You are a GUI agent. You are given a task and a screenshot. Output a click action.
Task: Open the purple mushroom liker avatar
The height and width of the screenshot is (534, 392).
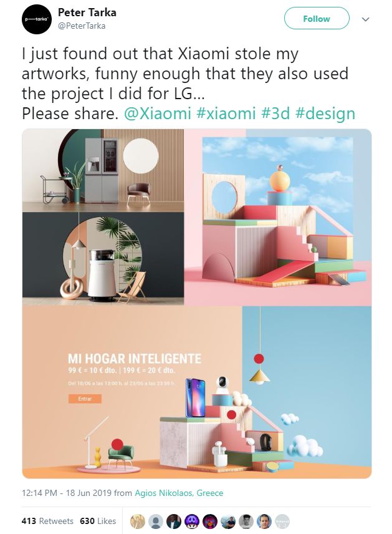192,521
